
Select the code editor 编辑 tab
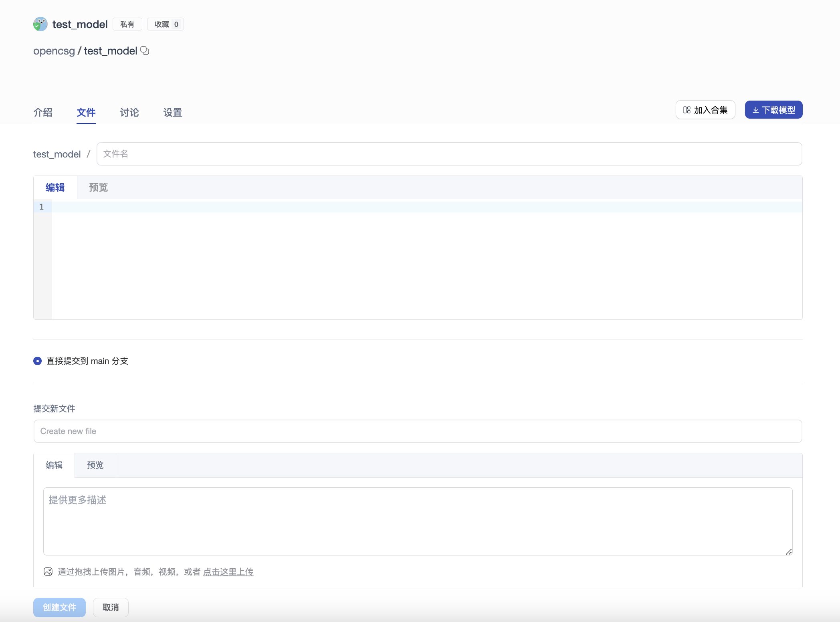click(55, 188)
